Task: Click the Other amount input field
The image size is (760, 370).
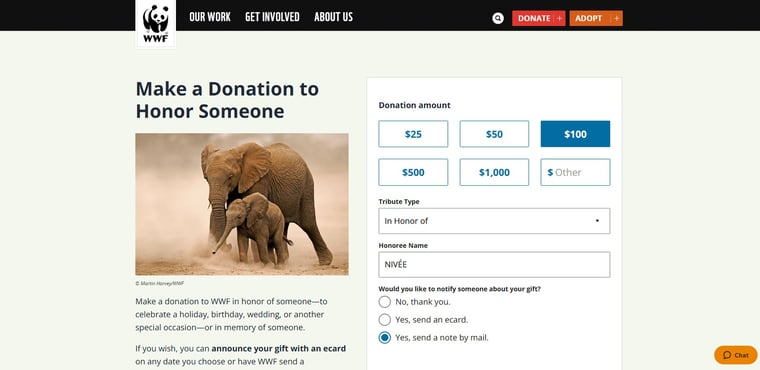Action: 575,172
